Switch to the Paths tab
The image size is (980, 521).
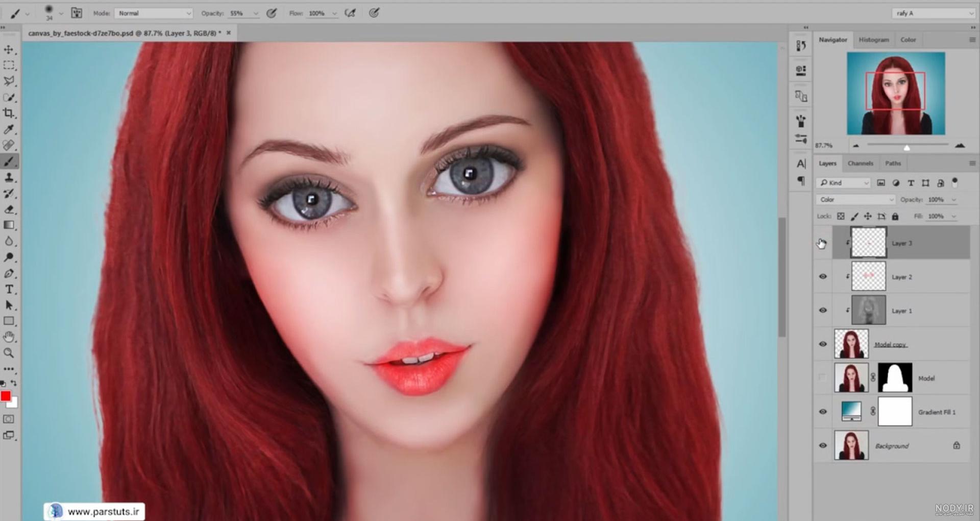(893, 163)
